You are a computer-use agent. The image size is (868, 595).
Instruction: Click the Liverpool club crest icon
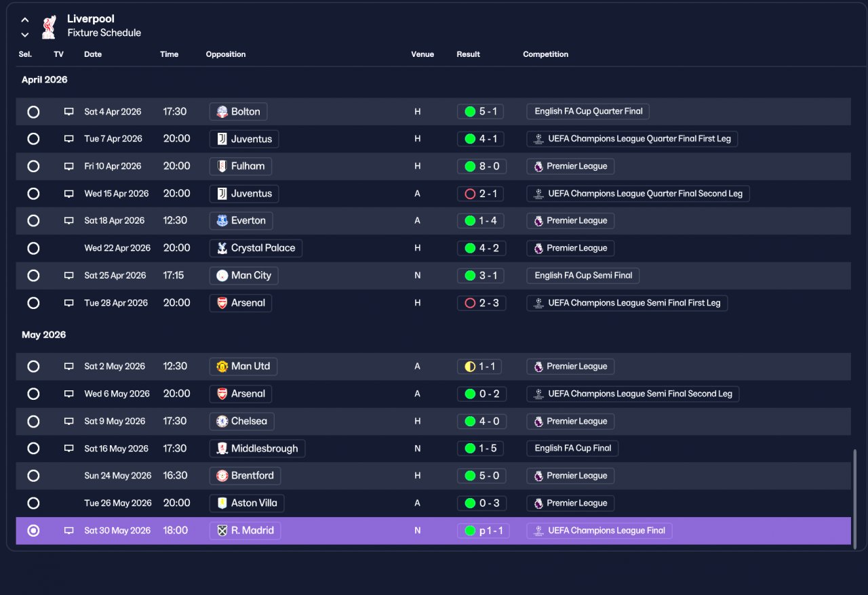49,26
